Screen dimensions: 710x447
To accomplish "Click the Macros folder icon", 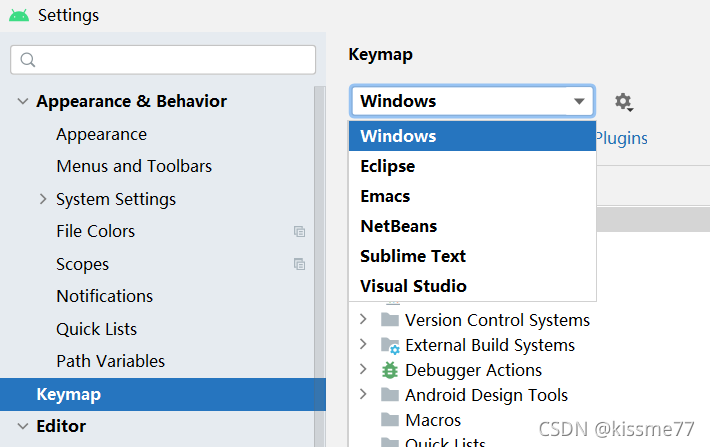I will point(390,420).
